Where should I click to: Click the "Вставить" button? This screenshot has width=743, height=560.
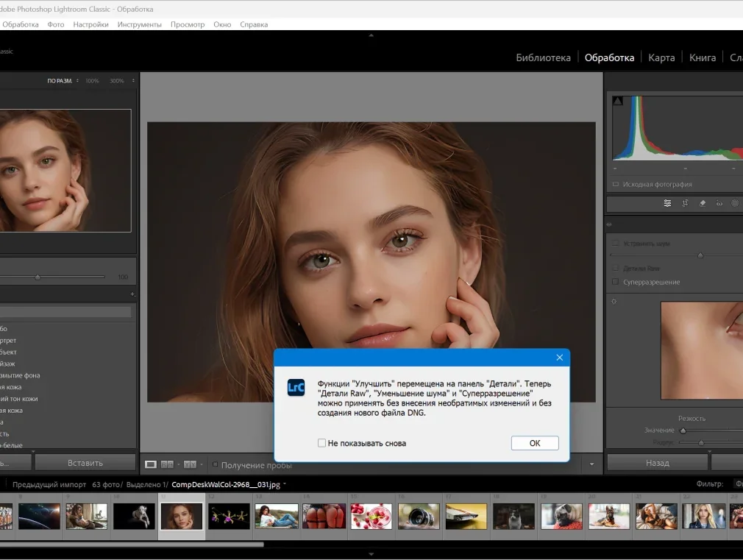85,463
